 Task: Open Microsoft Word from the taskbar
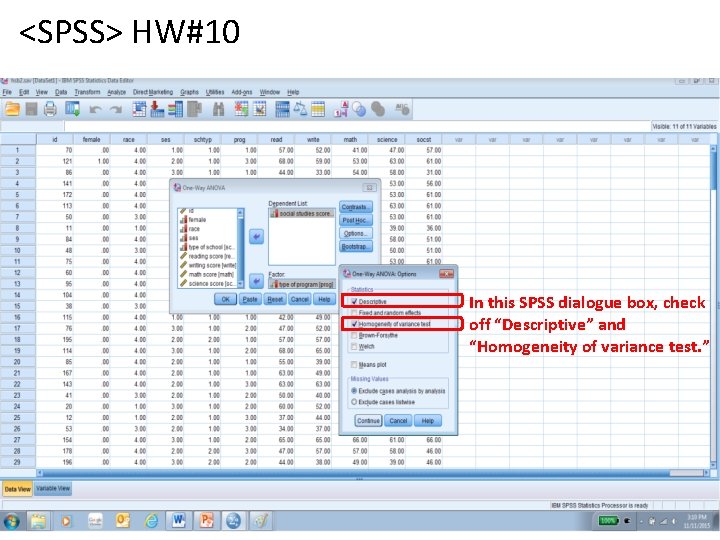click(179, 520)
